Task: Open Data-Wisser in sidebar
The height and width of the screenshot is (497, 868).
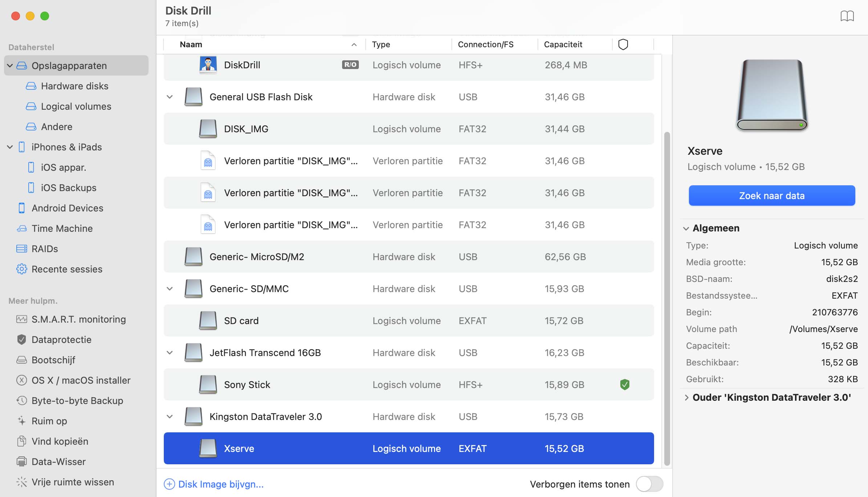Action: coord(58,462)
